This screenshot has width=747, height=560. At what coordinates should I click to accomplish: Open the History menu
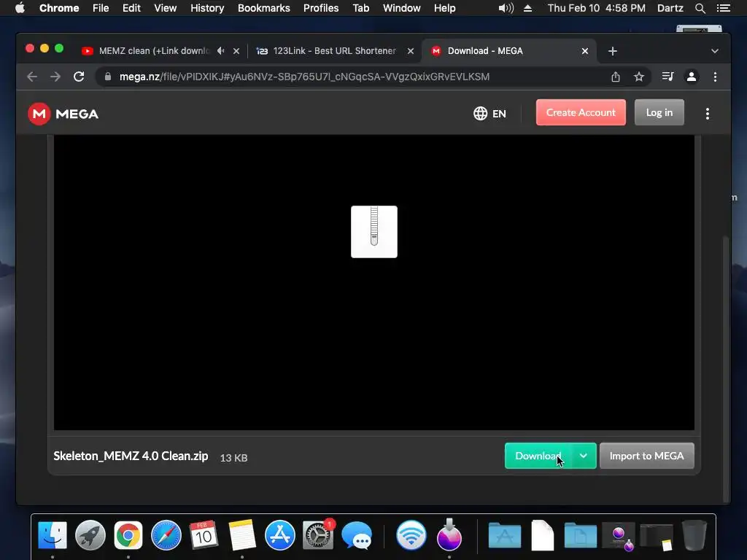pos(207,8)
